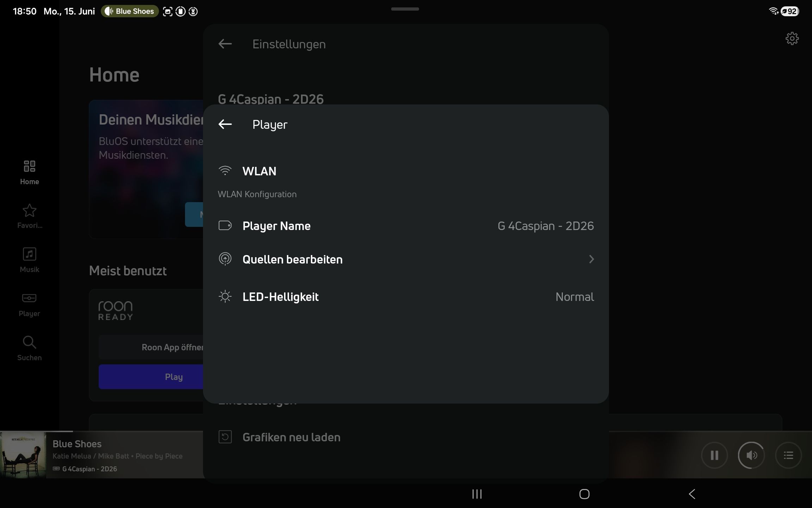Open Favoriten in the sidebar
Screen dimensions: 812x508
(x=30, y=216)
